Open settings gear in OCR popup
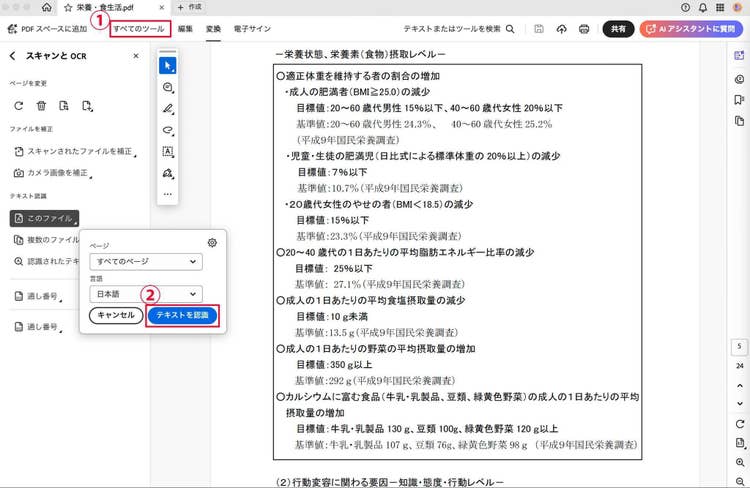The width and height of the screenshot is (750, 488). click(x=212, y=243)
